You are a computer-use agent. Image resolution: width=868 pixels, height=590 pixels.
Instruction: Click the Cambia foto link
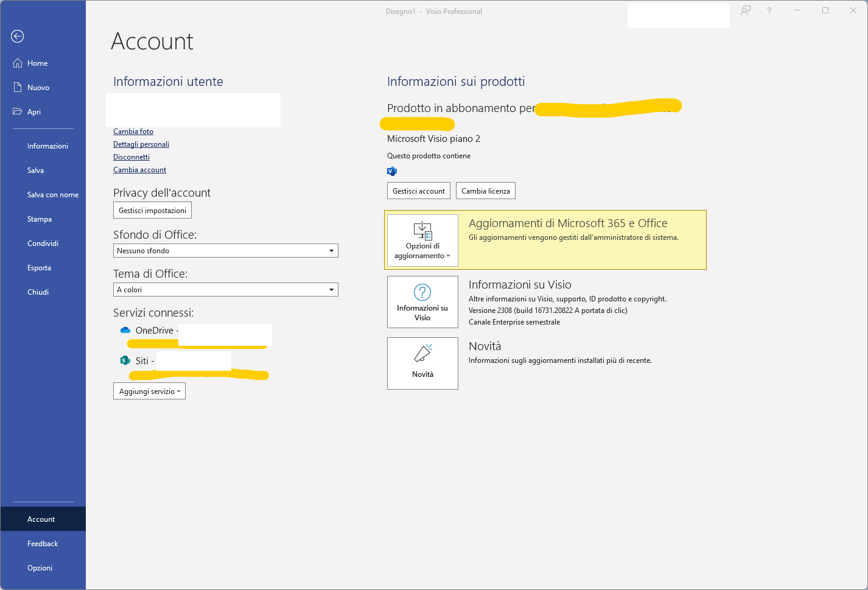[x=133, y=132]
